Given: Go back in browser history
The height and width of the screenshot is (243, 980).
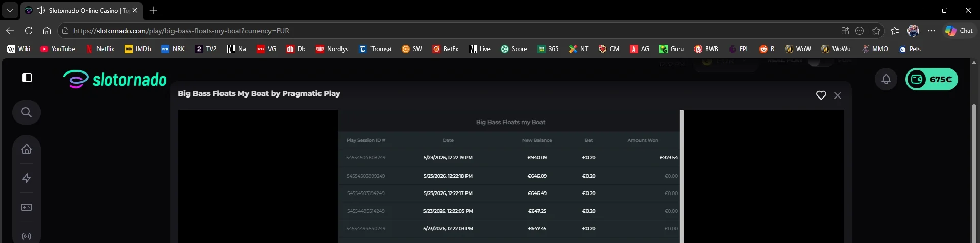Looking at the screenshot, I should point(10,31).
